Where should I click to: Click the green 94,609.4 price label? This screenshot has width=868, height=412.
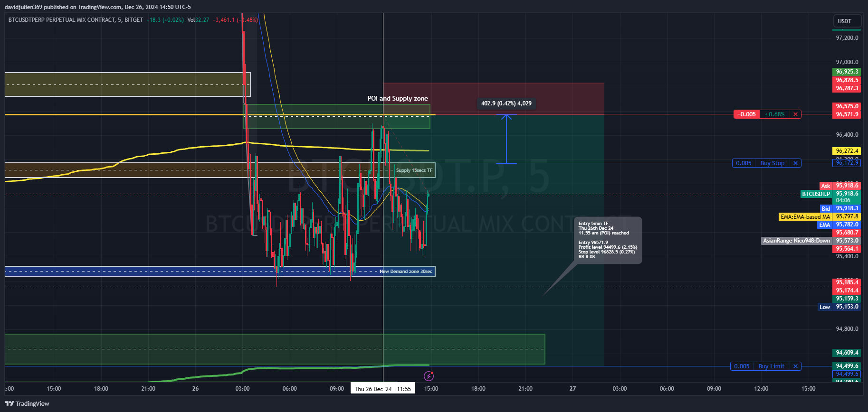tap(847, 353)
